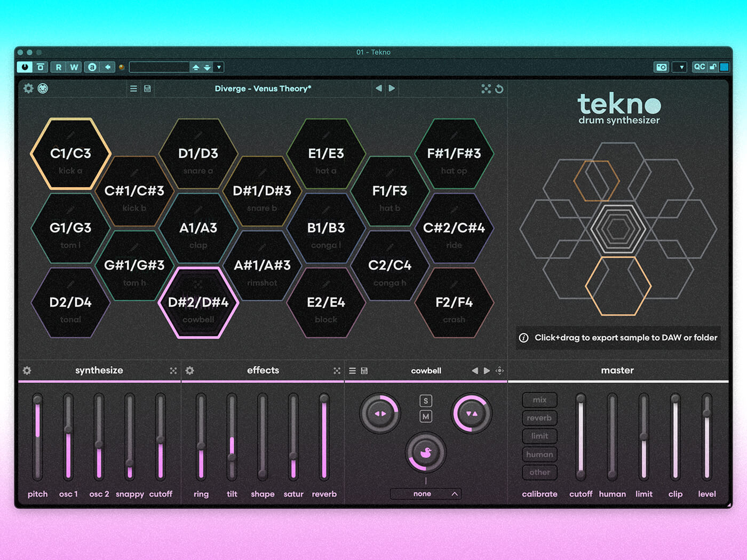The image size is (747, 560).
Task: Click the master level slider
Action: [x=706, y=437]
